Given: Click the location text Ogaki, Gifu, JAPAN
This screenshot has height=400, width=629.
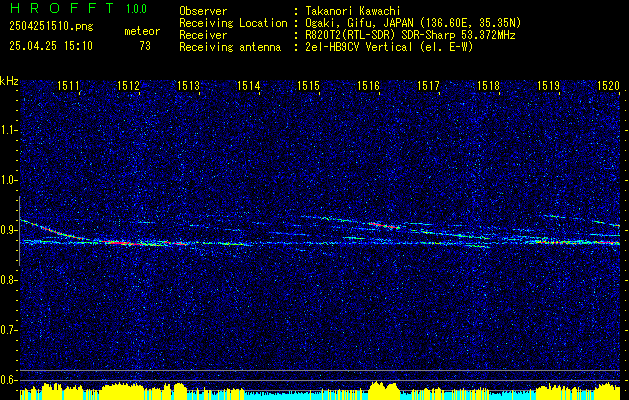Looking at the screenshot, I should (x=359, y=23).
